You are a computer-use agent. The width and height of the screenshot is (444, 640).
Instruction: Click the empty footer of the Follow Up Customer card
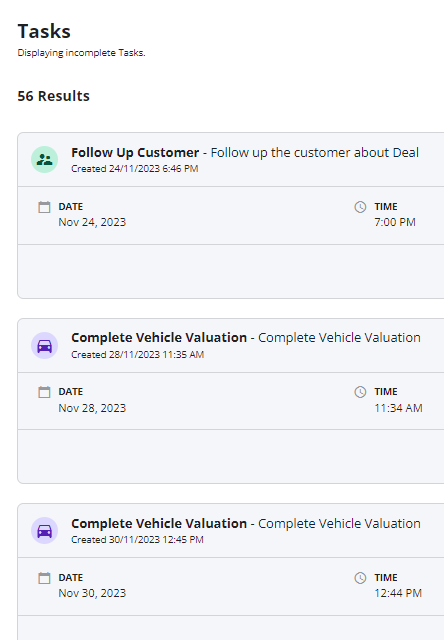click(231, 271)
